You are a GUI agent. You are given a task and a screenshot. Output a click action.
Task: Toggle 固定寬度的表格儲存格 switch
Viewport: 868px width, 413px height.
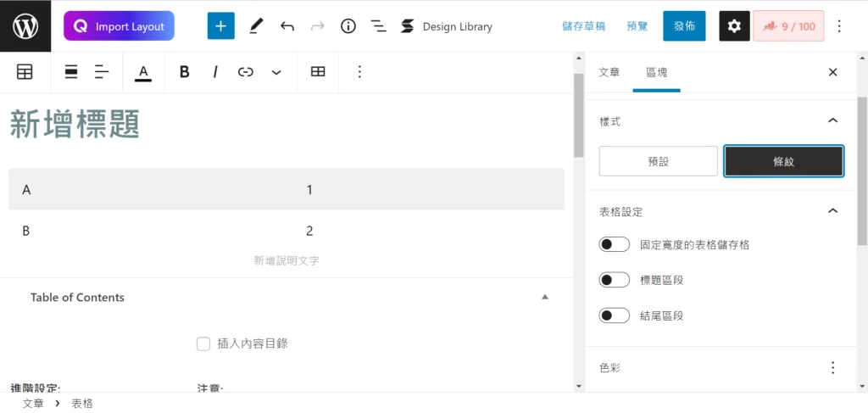(x=614, y=244)
